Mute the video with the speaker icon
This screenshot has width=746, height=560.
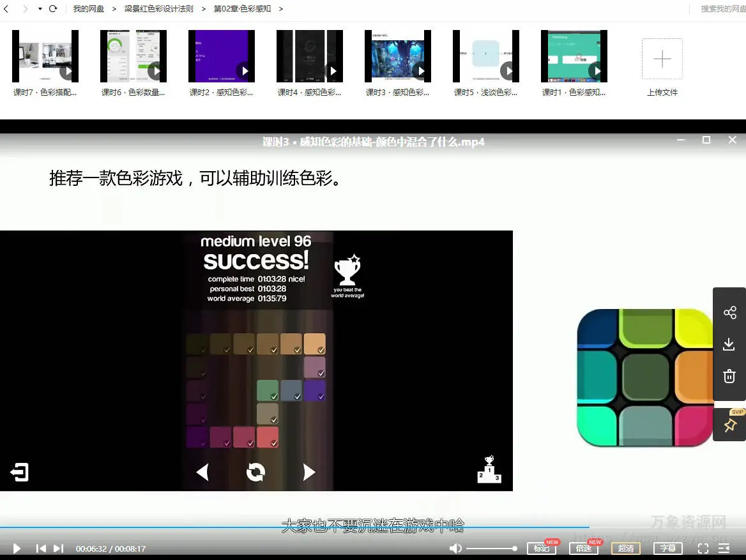455,549
